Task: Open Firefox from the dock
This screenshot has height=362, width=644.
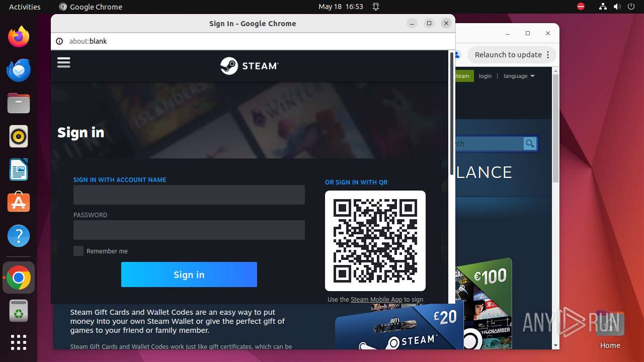Action: coord(19,37)
